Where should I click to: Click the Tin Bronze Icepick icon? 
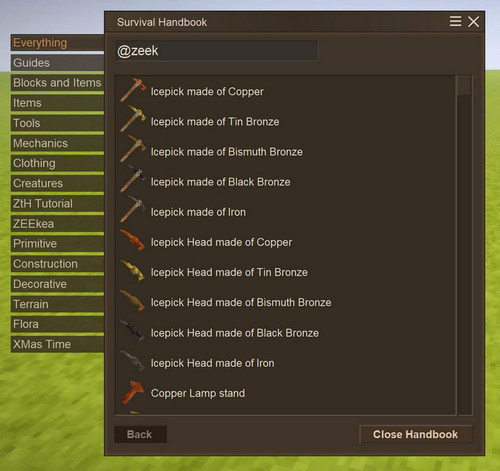point(133,119)
